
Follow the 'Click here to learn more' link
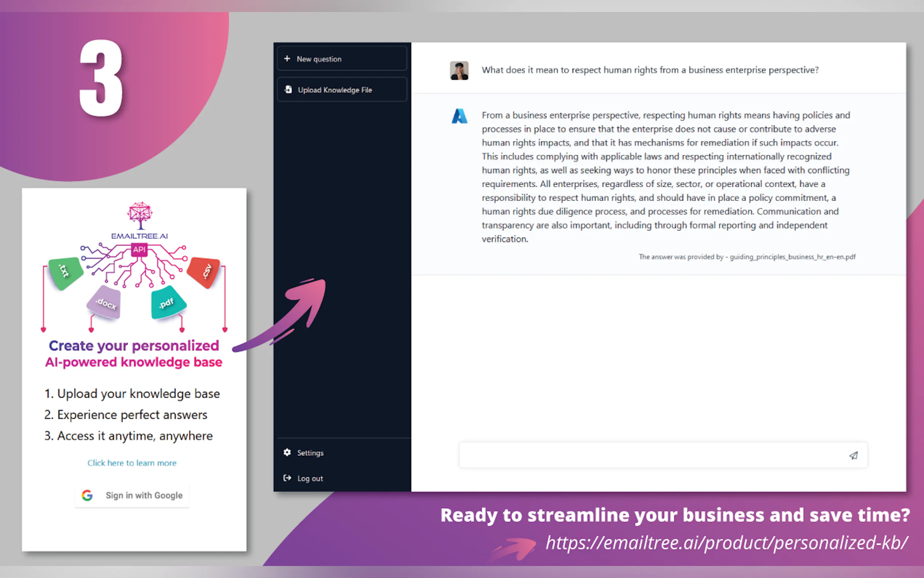[x=132, y=463]
